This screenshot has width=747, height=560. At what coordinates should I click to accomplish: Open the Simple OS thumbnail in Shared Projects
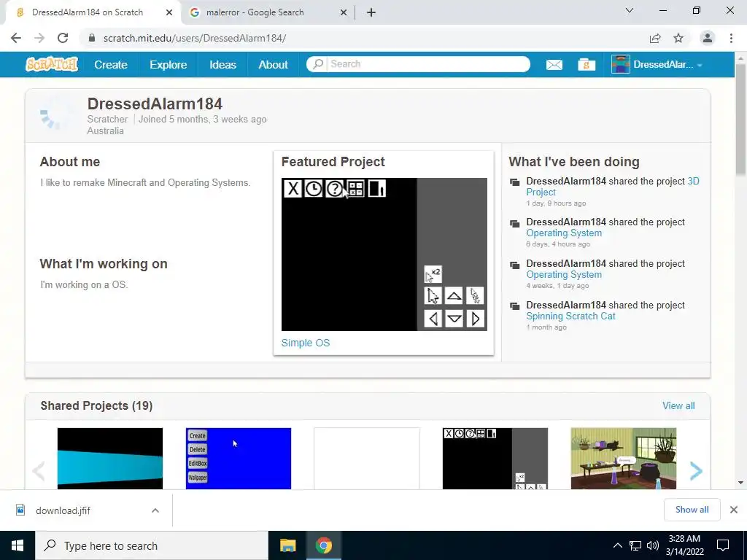(x=495, y=458)
